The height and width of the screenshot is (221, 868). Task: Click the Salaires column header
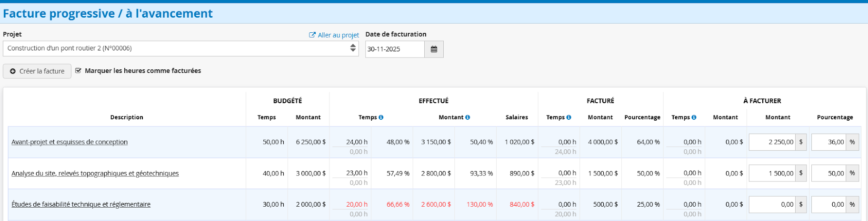(x=517, y=117)
